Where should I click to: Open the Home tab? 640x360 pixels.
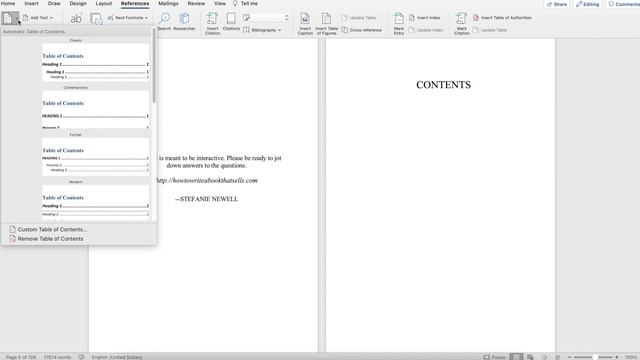click(8, 3)
